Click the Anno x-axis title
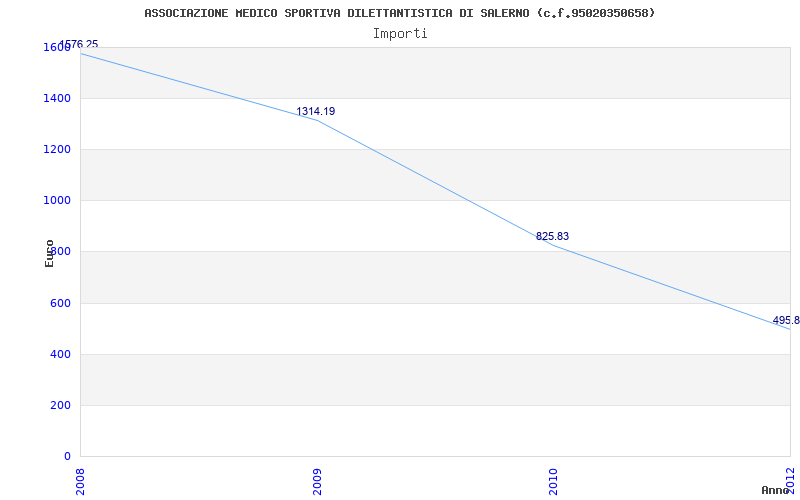Viewport: 800px width, 500px height. pos(775,490)
